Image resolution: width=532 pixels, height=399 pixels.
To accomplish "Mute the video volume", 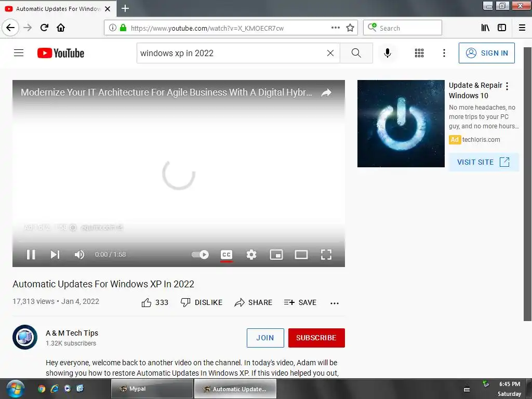I will coord(79,255).
